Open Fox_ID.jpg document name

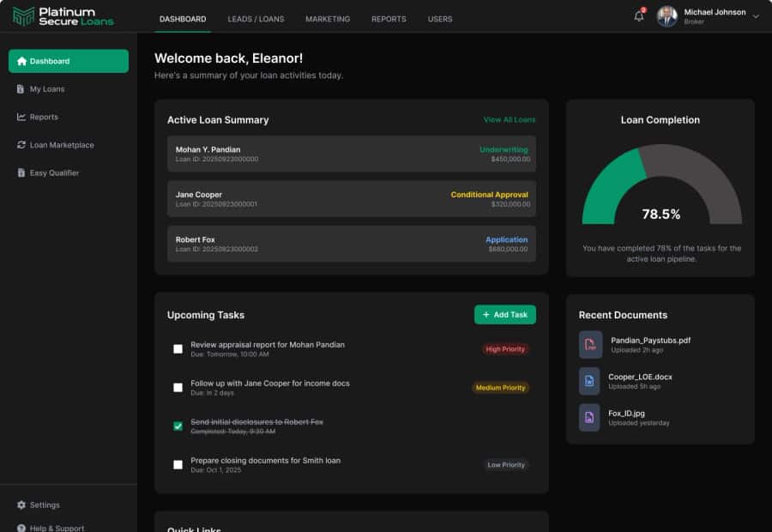(627, 414)
